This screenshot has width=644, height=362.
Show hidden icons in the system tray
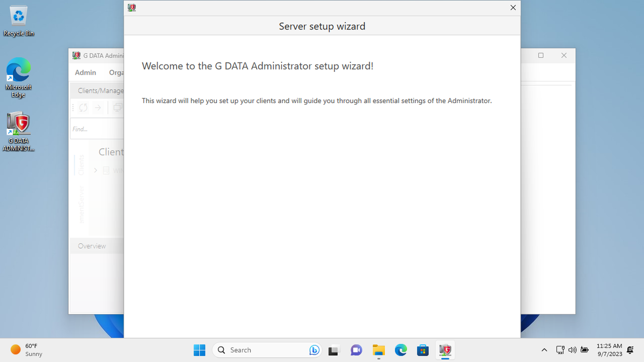544,350
